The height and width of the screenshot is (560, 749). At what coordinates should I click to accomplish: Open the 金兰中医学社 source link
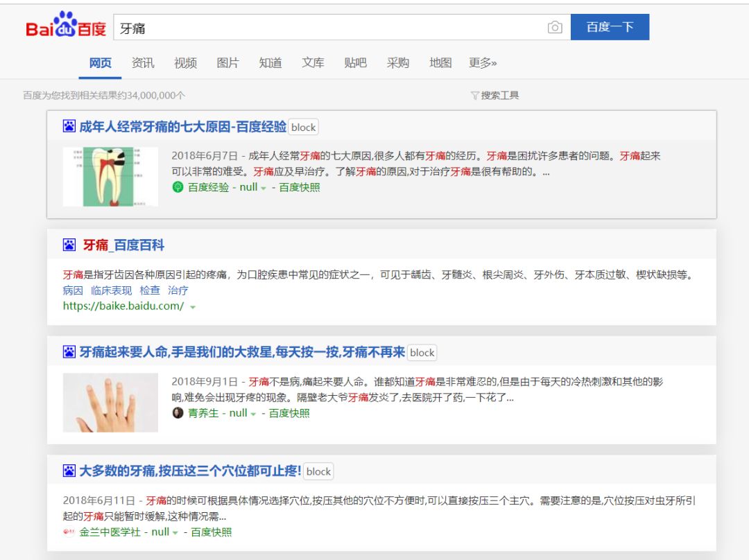click(110, 532)
